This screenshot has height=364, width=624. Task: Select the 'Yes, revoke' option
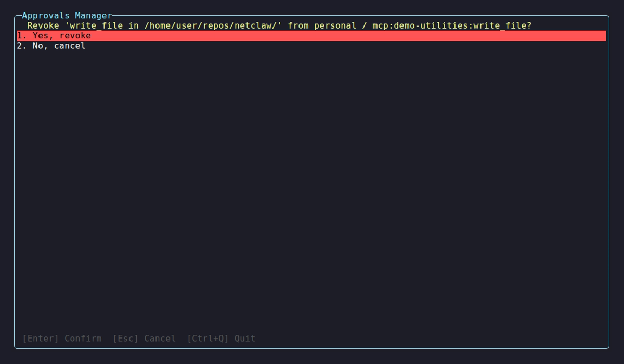[311, 36]
